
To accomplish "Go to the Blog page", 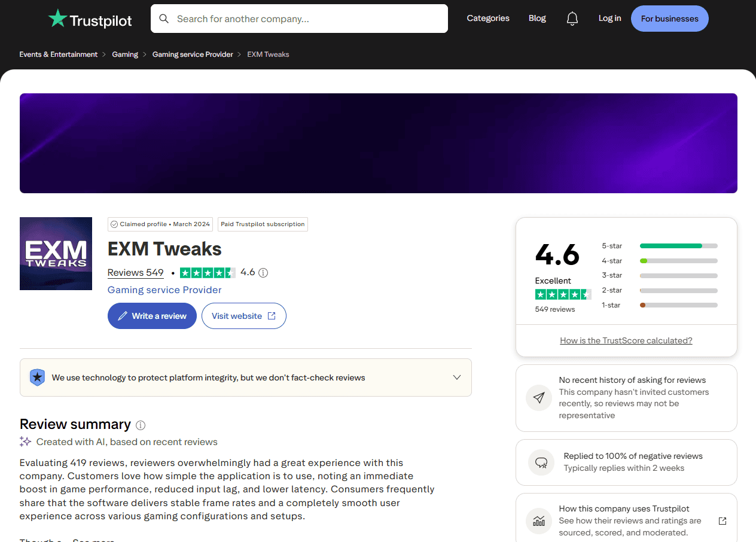I will (537, 19).
